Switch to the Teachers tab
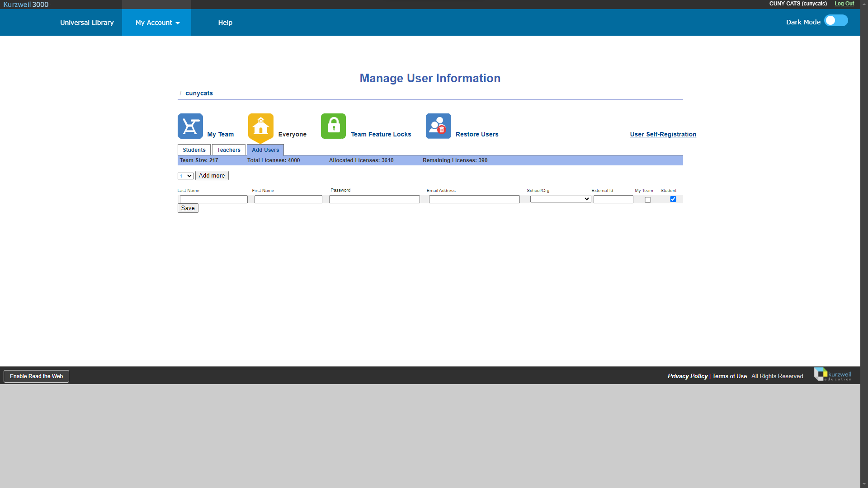 [229, 150]
